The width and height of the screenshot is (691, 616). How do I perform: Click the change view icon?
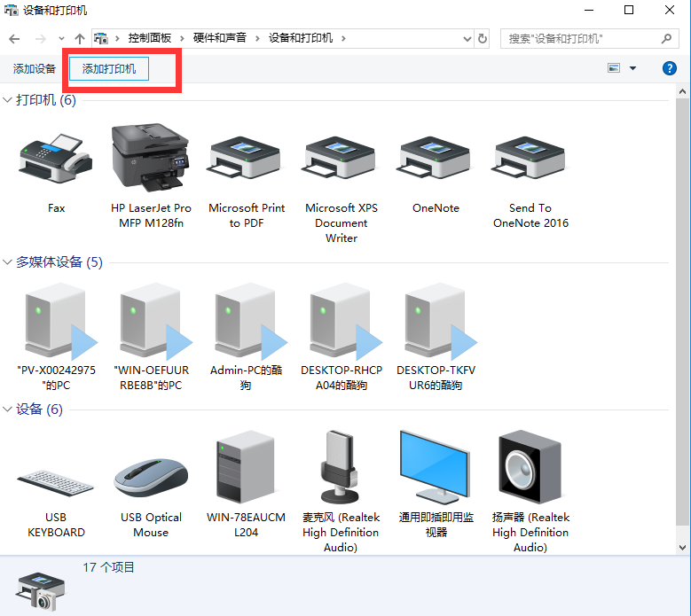[x=614, y=68]
